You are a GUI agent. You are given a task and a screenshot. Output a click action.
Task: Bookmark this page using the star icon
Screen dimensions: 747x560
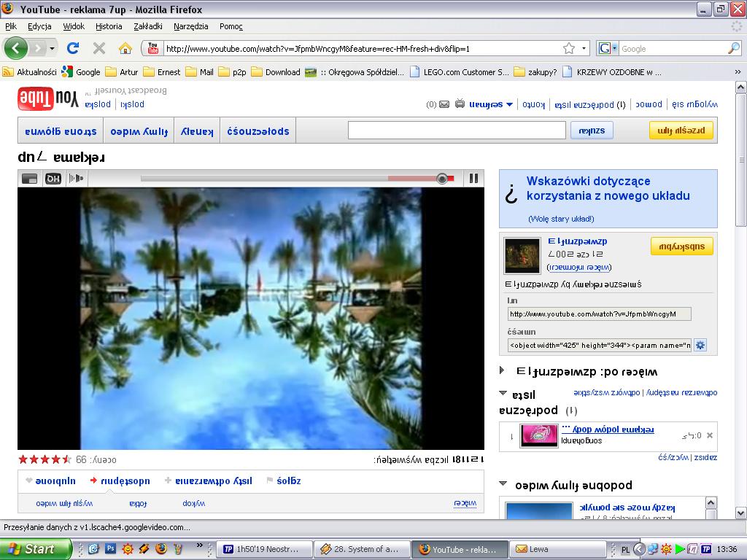pyautogui.click(x=569, y=49)
